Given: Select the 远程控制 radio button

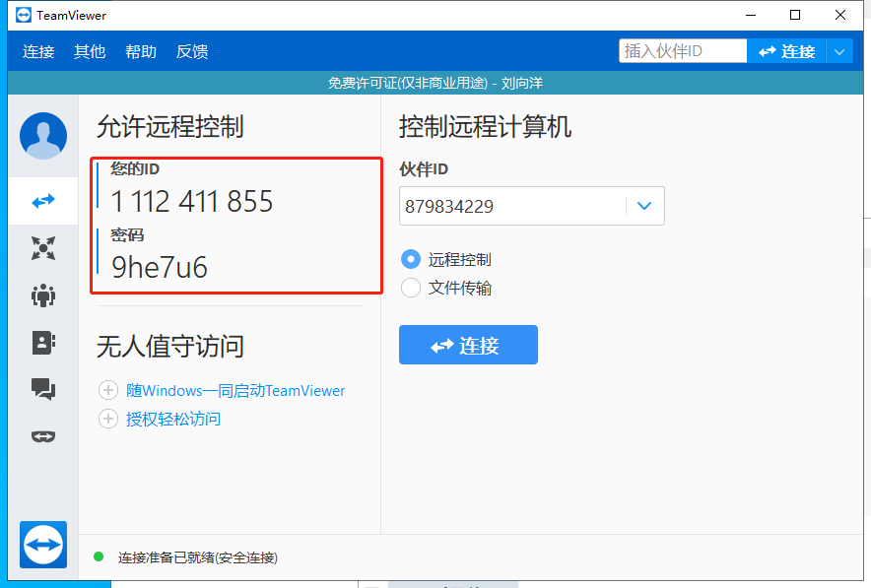Looking at the screenshot, I should pos(411,259).
